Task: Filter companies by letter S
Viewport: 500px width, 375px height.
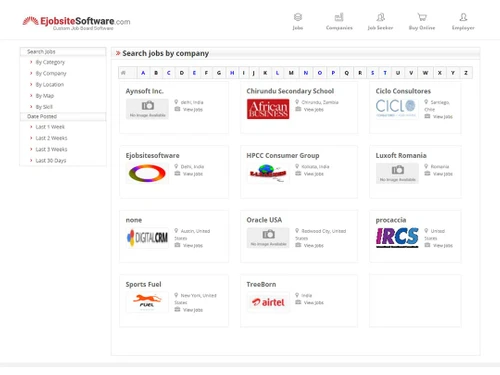Action: click(x=372, y=73)
